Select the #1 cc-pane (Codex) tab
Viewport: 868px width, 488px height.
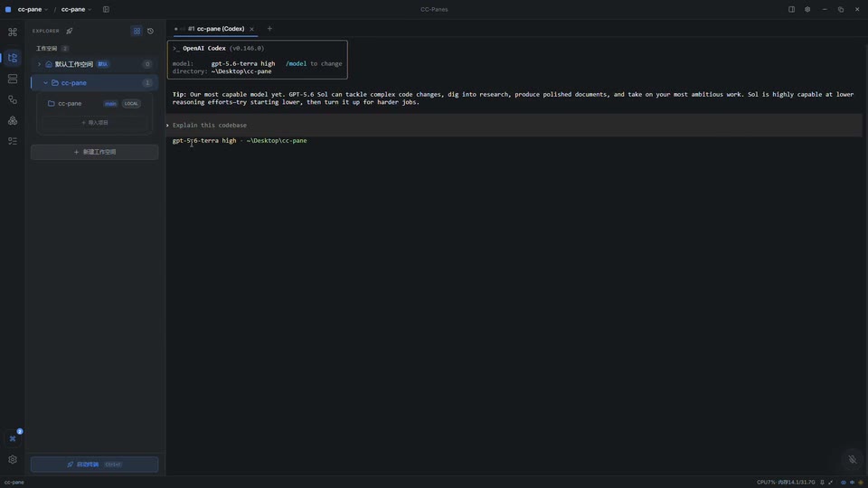[216, 29]
